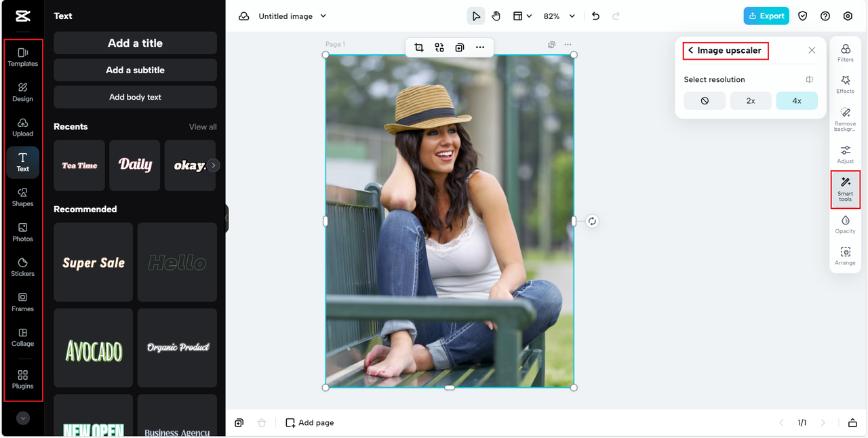Open the Opacity control
This screenshot has height=438, width=868.
click(x=846, y=224)
